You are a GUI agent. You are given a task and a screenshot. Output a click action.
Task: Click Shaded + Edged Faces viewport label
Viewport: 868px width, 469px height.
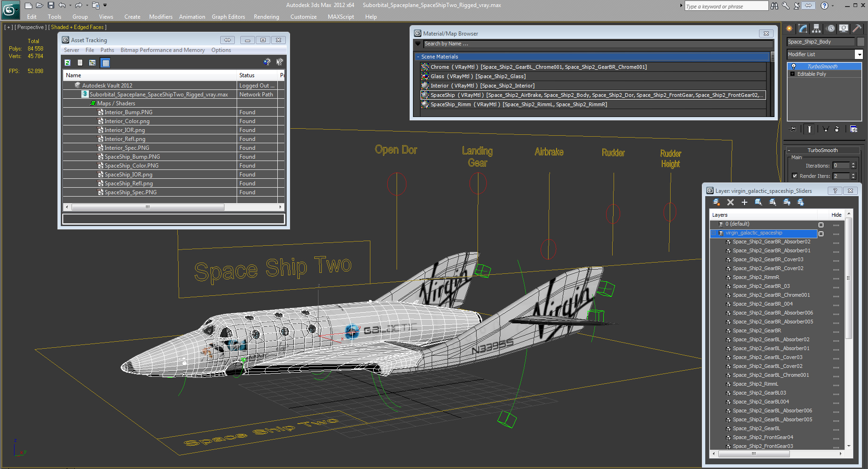[78, 27]
